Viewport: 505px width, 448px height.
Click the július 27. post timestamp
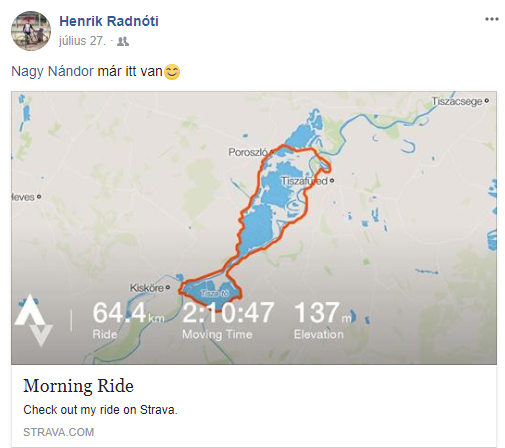pyautogui.click(x=82, y=41)
